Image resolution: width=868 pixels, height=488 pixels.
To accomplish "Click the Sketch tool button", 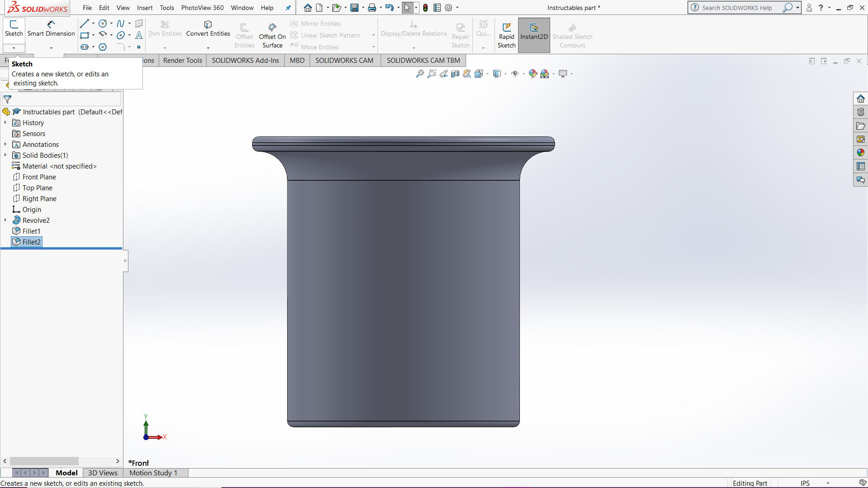I will click(14, 28).
